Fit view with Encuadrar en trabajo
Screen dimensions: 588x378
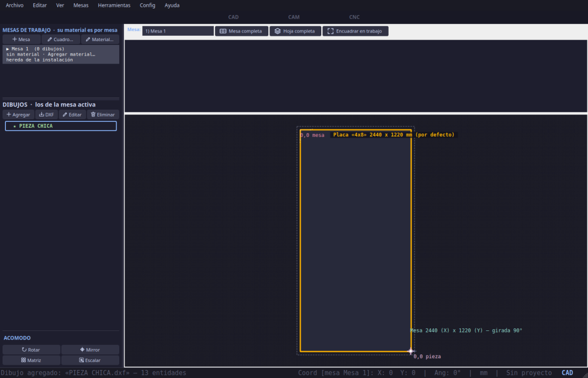[x=355, y=31]
